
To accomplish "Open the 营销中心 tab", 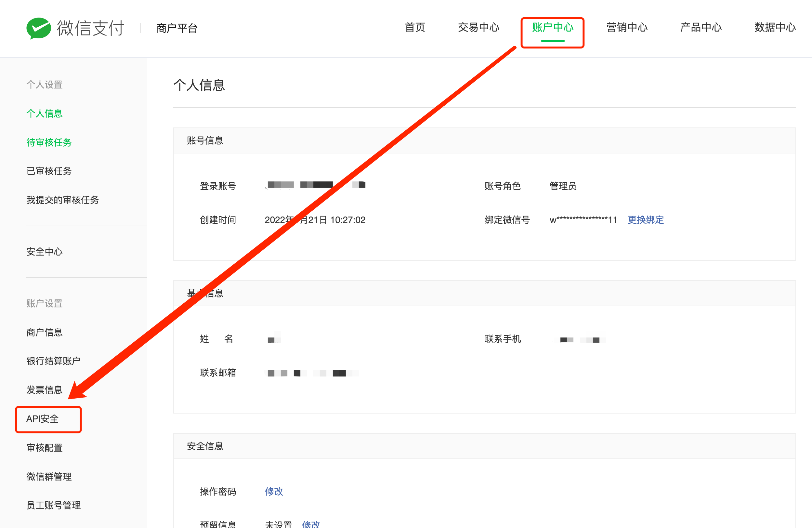I will [626, 27].
